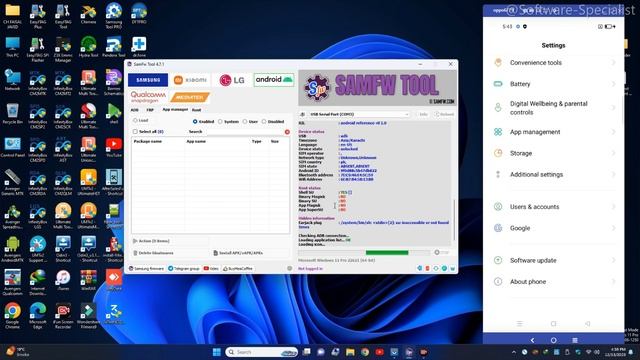
Task: Click the taskbar Search box
Action: pyautogui.click(x=261, y=352)
